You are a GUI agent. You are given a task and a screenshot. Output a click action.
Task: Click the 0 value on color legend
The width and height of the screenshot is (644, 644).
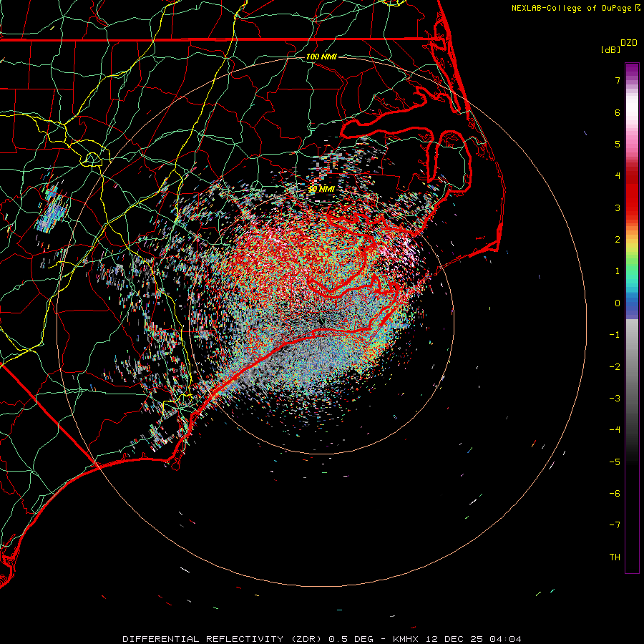[618, 303]
